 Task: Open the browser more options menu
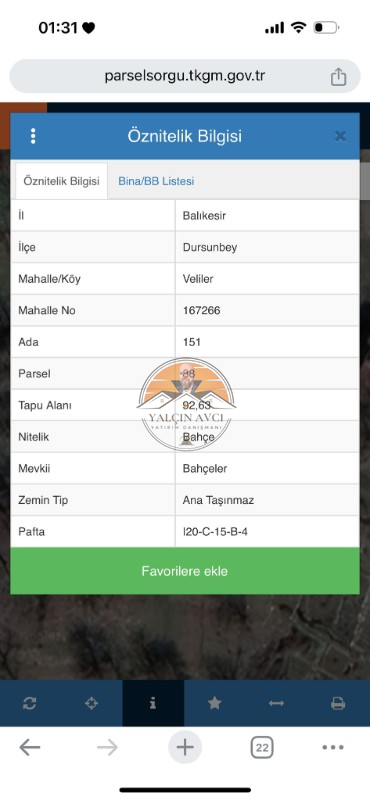coord(333,747)
